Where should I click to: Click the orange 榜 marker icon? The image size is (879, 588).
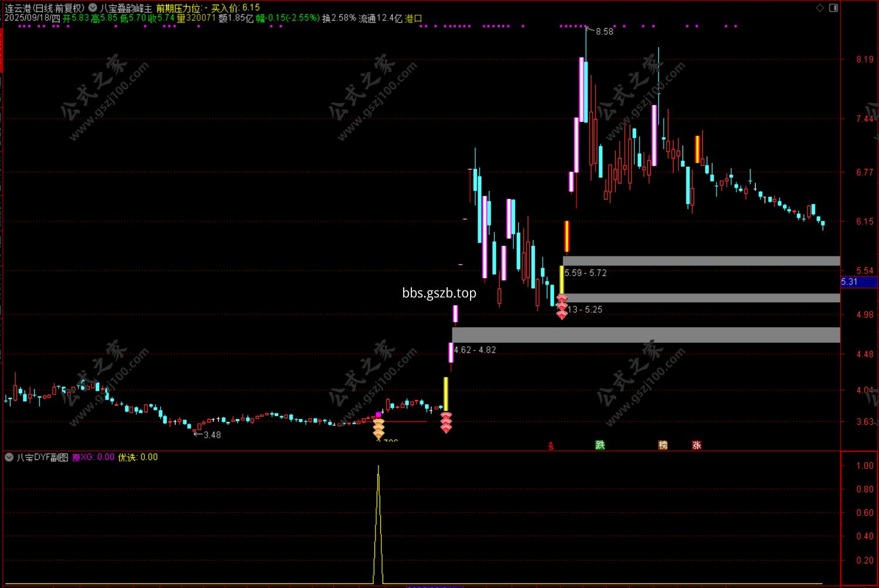tap(663, 445)
